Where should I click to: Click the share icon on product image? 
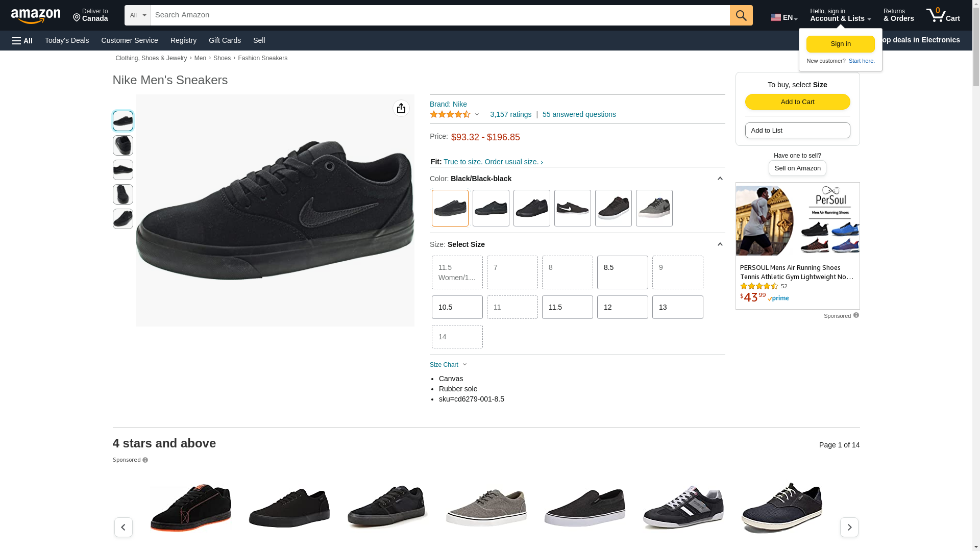click(x=401, y=108)
